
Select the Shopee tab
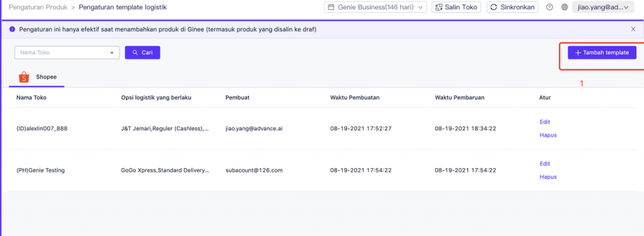click(36, 77)
